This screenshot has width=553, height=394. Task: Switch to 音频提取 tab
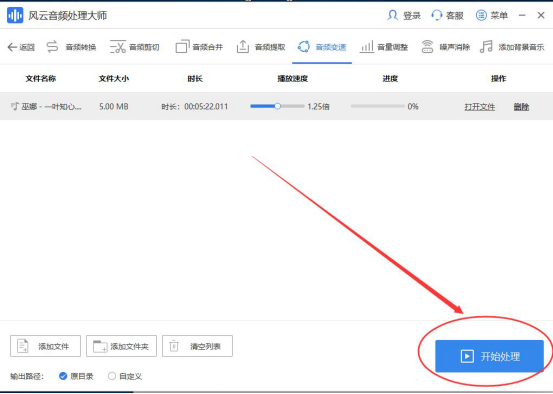coord(270,47)
